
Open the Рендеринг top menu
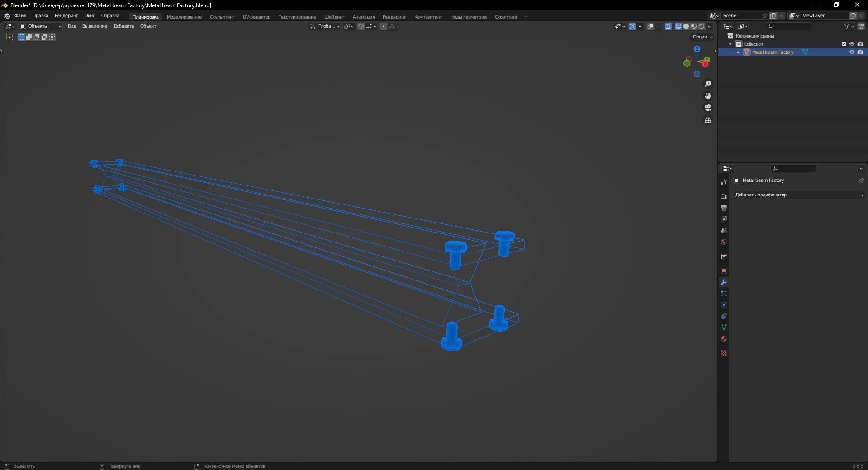coord(66,16)
